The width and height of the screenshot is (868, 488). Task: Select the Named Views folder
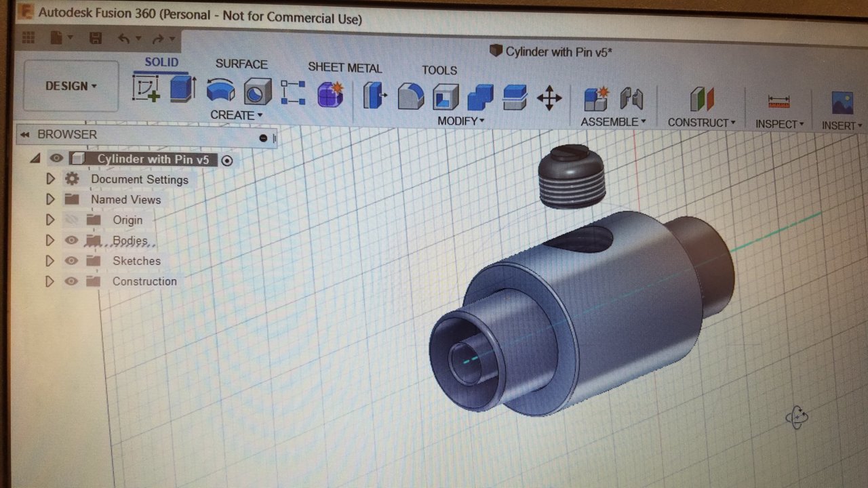71,199
